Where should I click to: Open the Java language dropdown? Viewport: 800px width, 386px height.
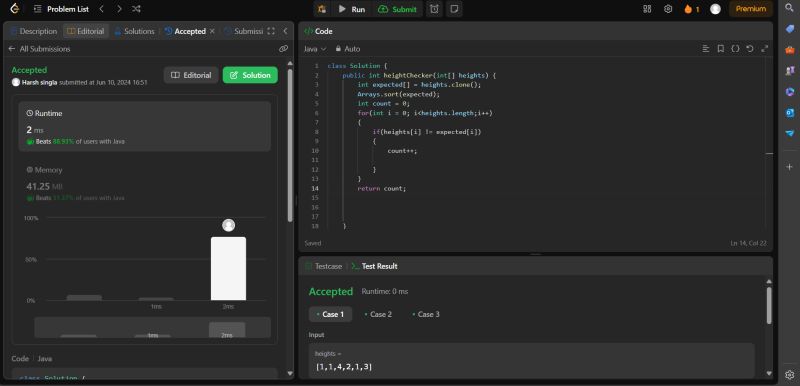tap(315, 49)
